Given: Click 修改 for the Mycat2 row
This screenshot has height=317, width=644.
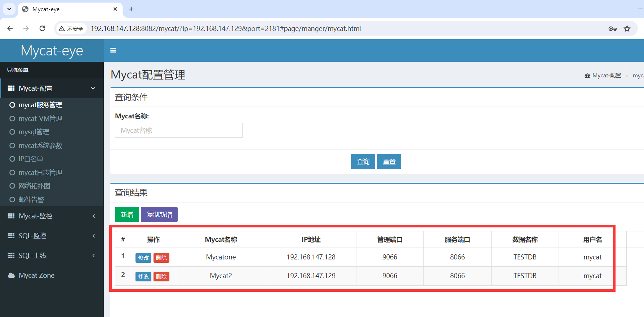Looking at the screenshot, I should pos(143,276).
